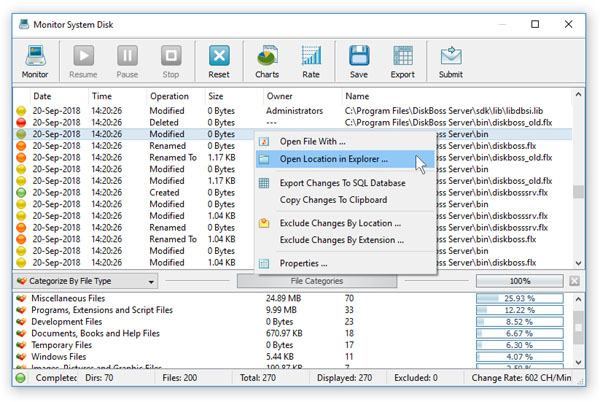Screen dimensions: 600x402
Task: Click the Temporary Files category icon
Action: click(x=21, y=345)
